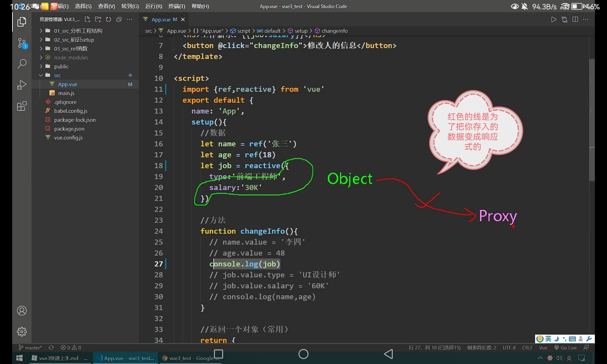Refresh the explorer file tree
Viewport: 607px width, 364px height.
tap(108, 19)
